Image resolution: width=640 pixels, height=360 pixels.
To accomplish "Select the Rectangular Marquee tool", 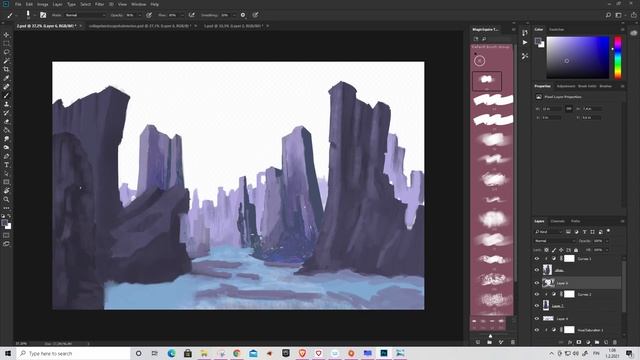I will [6, 44].
